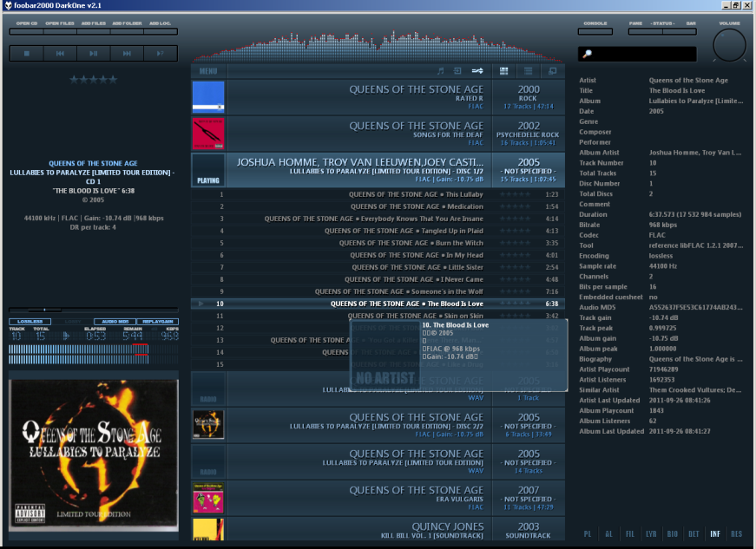Open the Console with its button
The height and width of the screenshot is (549, 756).
595,31
